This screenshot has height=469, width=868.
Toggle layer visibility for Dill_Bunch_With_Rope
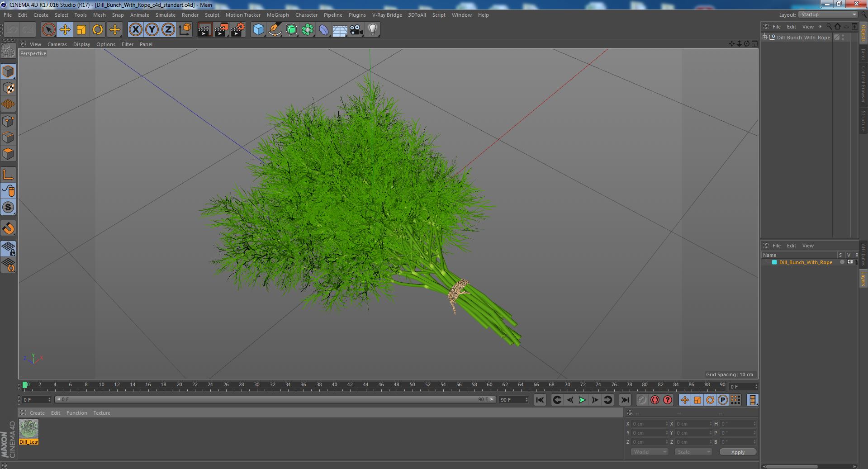pos(850,262)
